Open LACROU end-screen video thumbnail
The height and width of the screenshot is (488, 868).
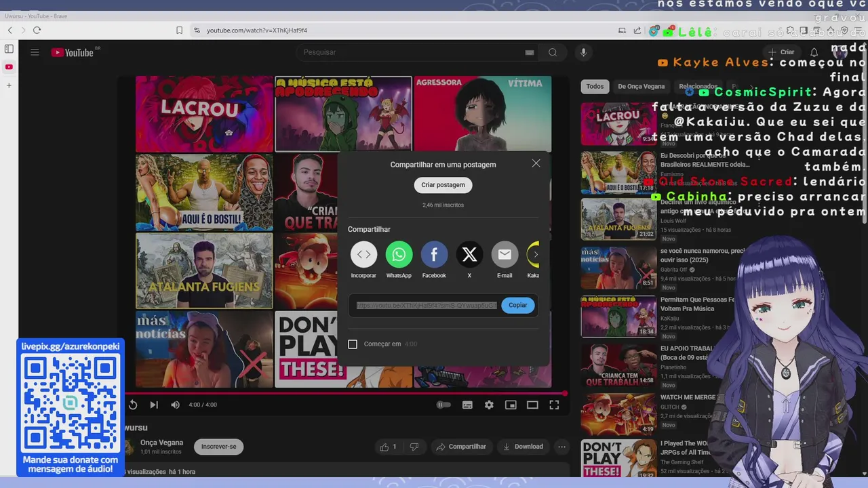204,113
